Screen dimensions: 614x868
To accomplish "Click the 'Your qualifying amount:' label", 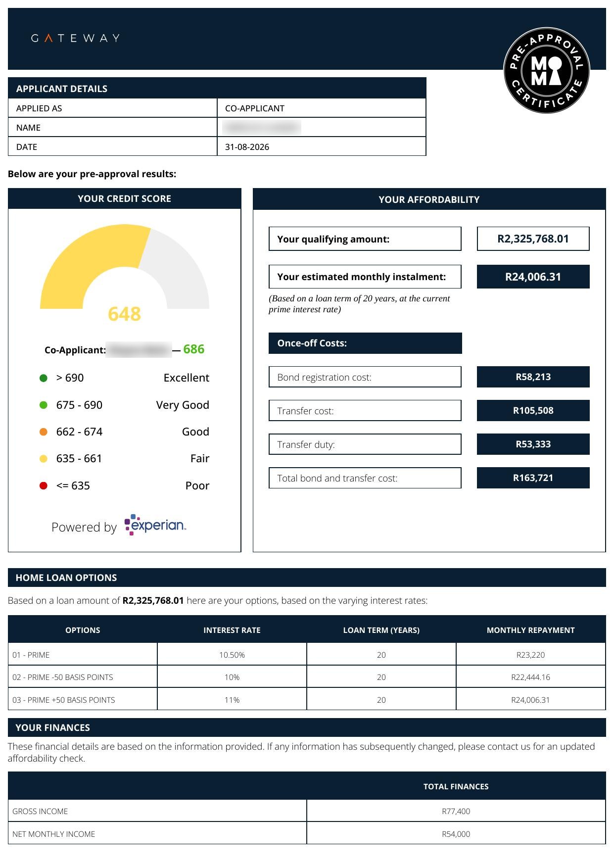I will pos(365,239).
